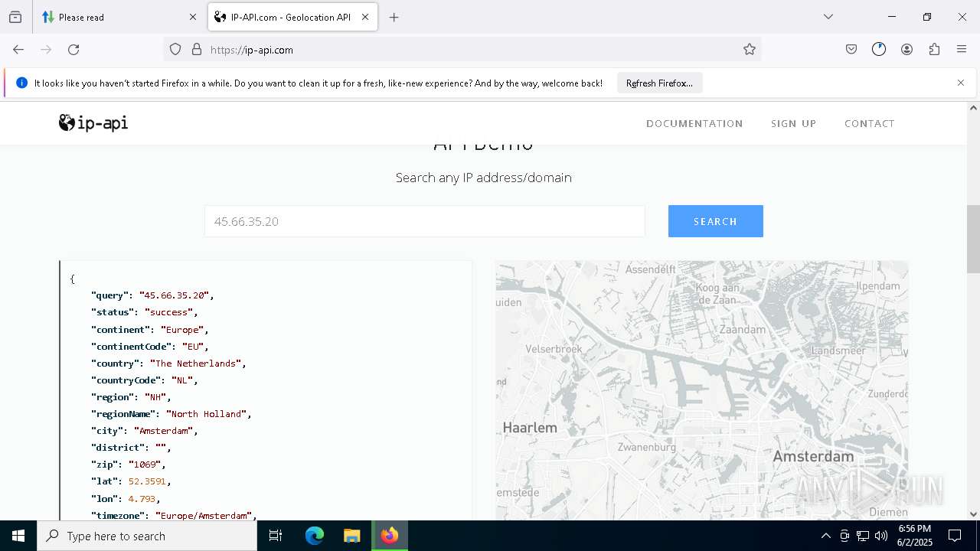
Task: Open SIGN UP navigation link
Action: pyautogui.click(x=793, y=123)
